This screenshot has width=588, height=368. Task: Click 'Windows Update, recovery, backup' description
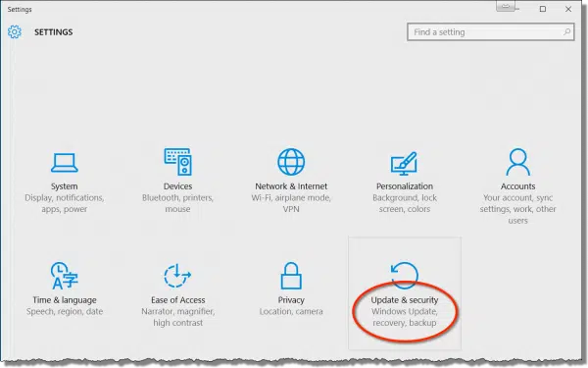pyautogui.click(x=405, y=317)
